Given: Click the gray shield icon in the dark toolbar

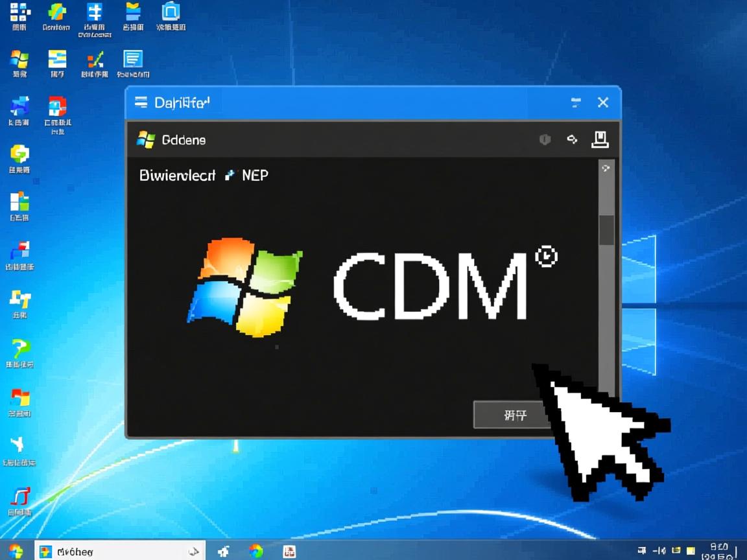Looking at the screenshot, I should (545, 139).
